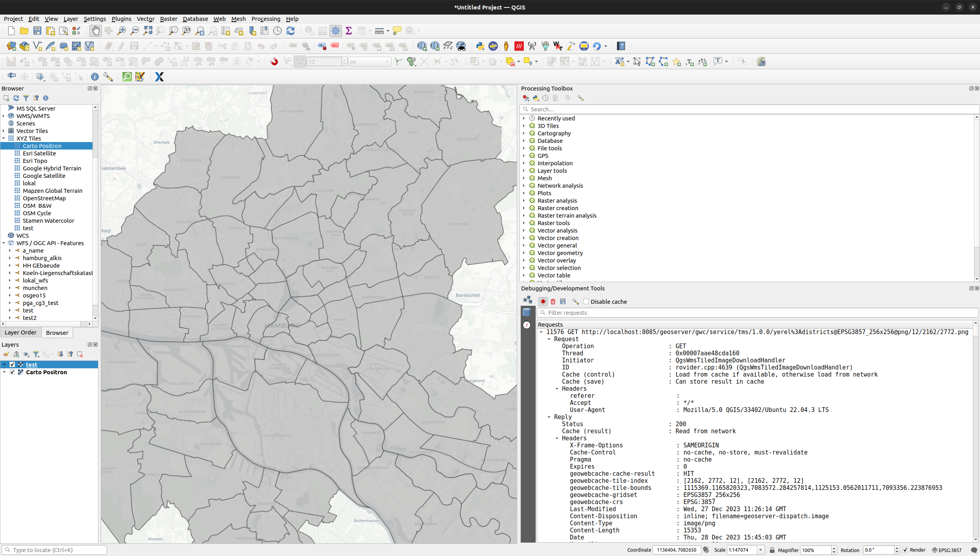The height and width of the screenshot is (556, 980).
Task: Select the geowebcache-gridset header row
Action: point(655,495)
